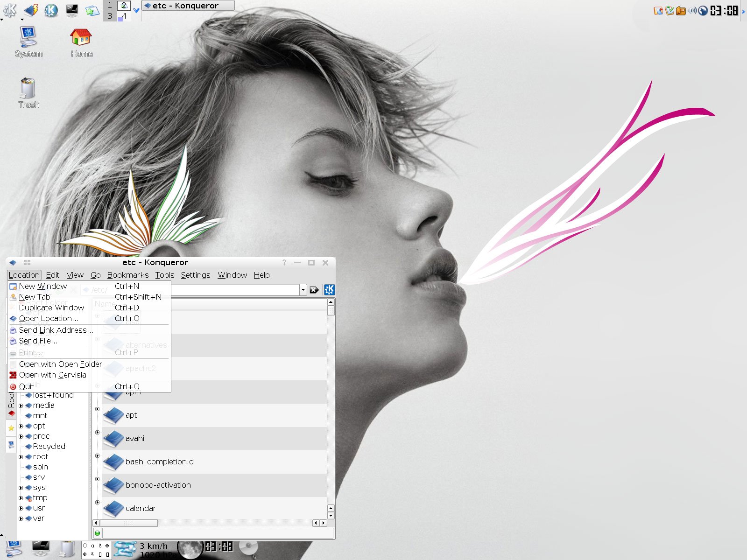This screenshot has width=747, height=560.
Task: Open the Edit menu in Konqueror
Action: coord(53,275)
